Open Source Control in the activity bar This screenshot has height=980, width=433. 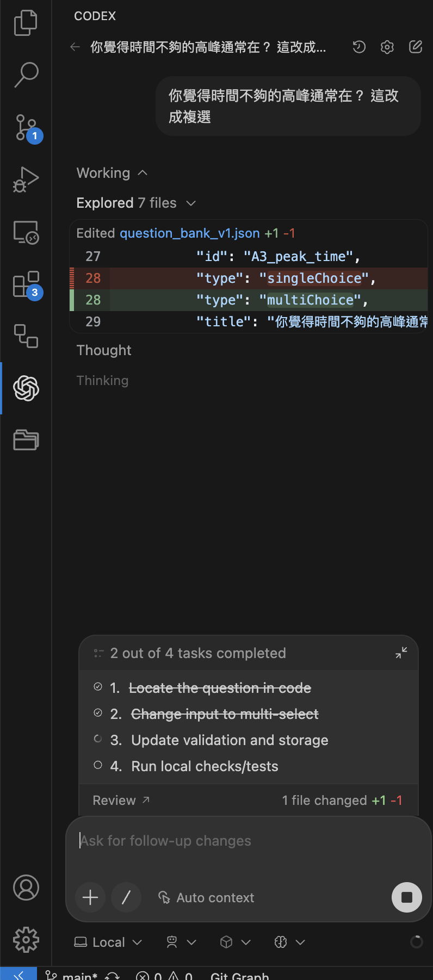pos(26,128)
